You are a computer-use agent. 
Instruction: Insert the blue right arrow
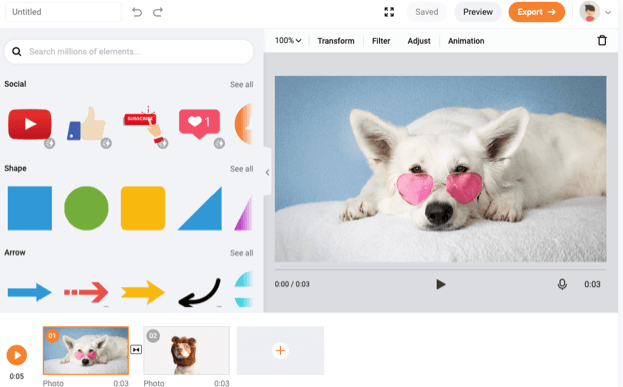coord(30,292)
